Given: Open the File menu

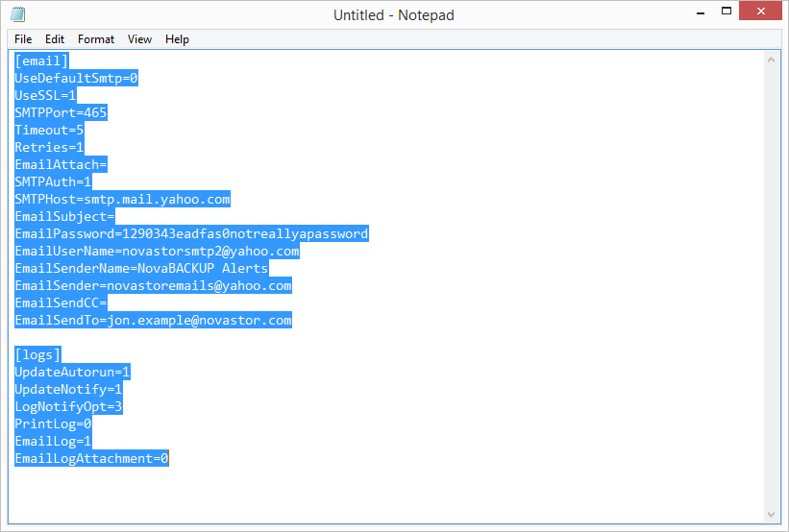Looking at the screenshot, I should [23, 39].
